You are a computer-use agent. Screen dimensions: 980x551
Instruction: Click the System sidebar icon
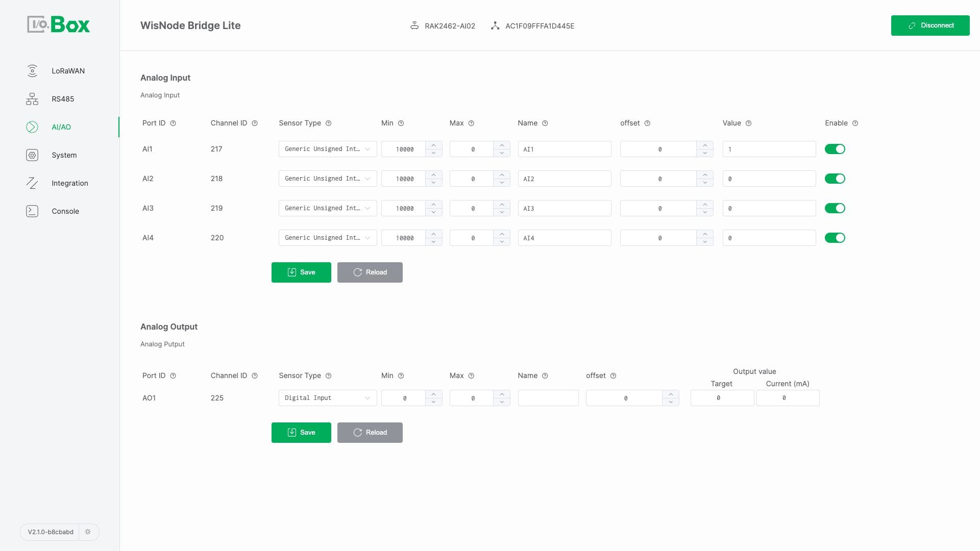32,155
